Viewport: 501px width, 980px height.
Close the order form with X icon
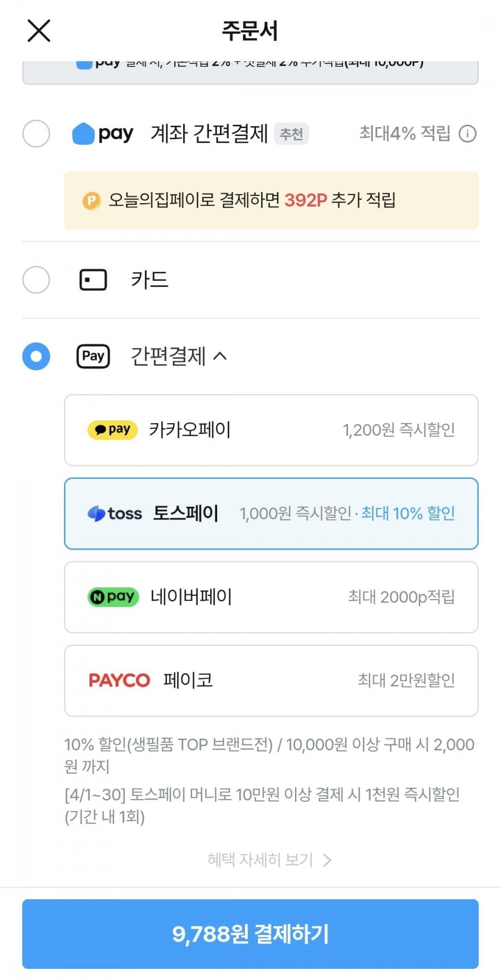point(39,31)
